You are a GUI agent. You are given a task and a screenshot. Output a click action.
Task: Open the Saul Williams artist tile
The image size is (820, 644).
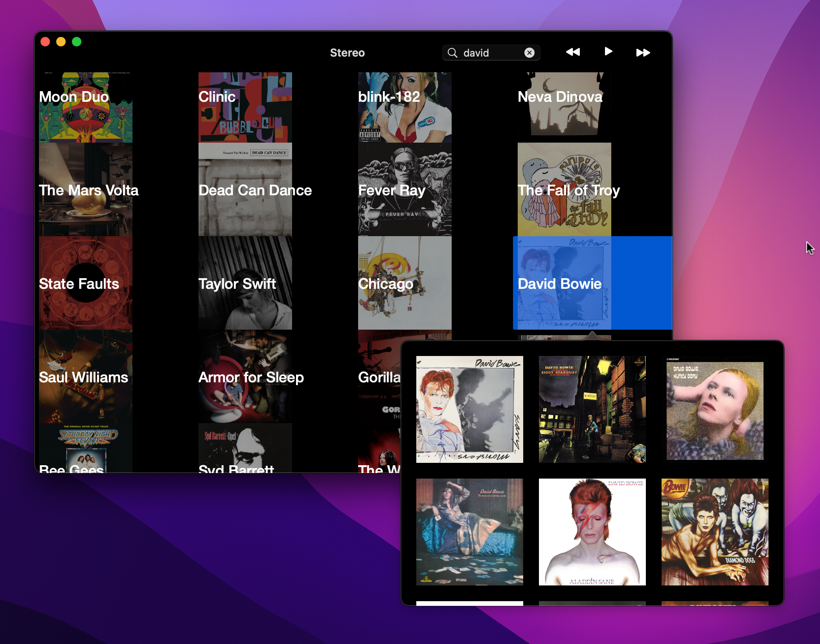pos(86,376)
